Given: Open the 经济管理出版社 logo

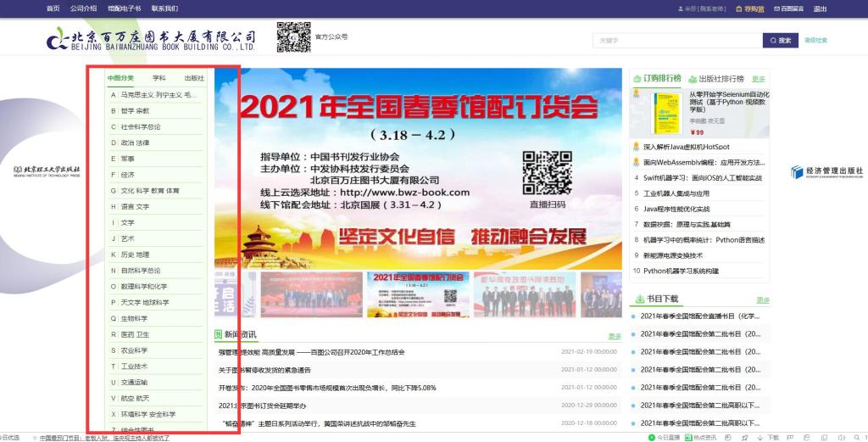Looking at the screenshot, I should (826, 172).
